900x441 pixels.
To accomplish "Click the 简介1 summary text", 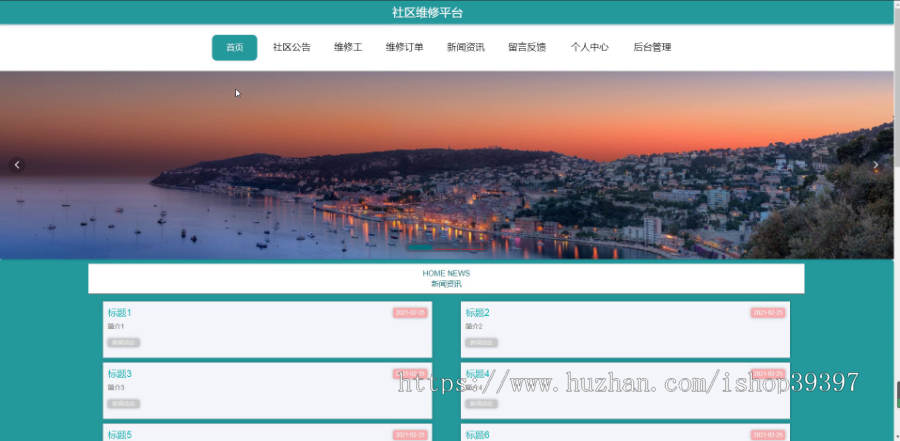I will pyautogui.click(x=115, y=327).
